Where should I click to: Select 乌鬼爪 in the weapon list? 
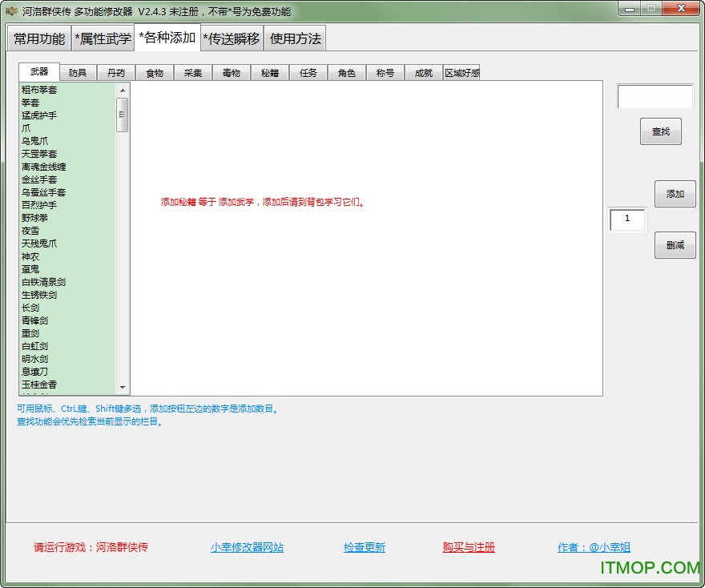[35, 141]
